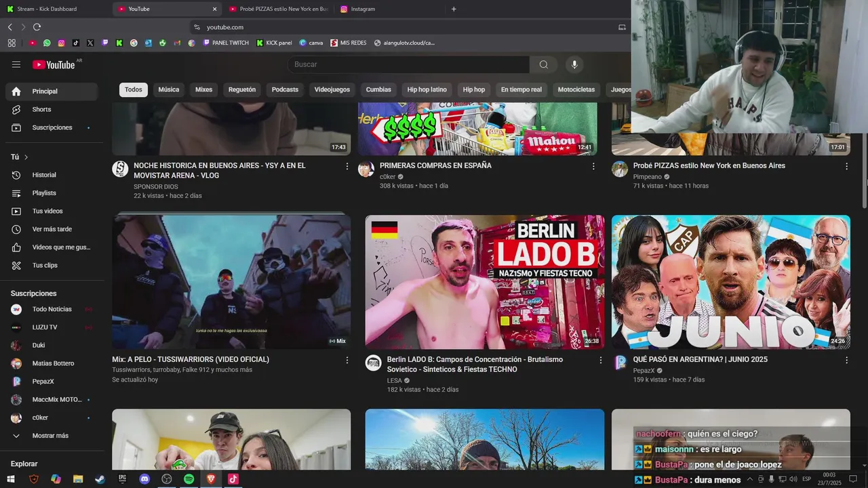This screenshot has height=488, width=868.
Task: Select the Hip hop latino filter chip
Action: pyautogui.click(x=427, y=89)
